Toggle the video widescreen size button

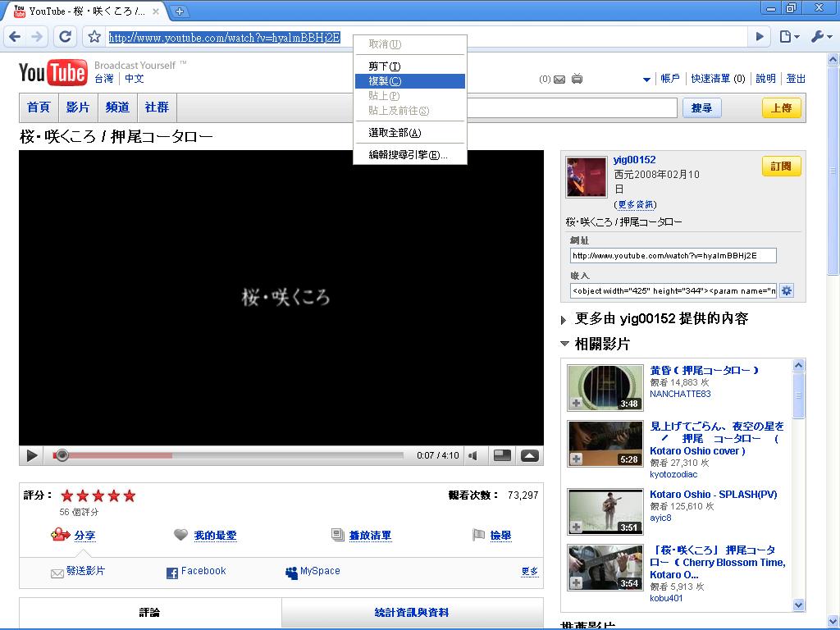(502, 455)
